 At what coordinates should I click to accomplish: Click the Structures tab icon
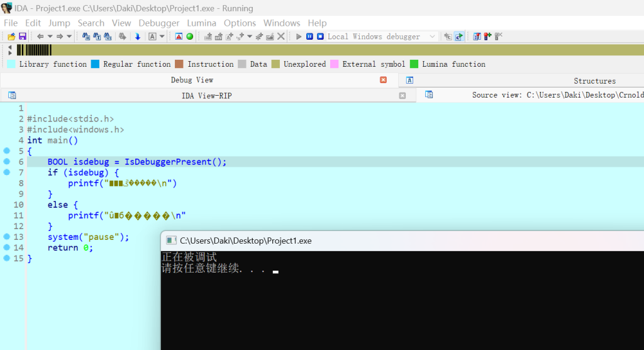(x=409, y=80)
